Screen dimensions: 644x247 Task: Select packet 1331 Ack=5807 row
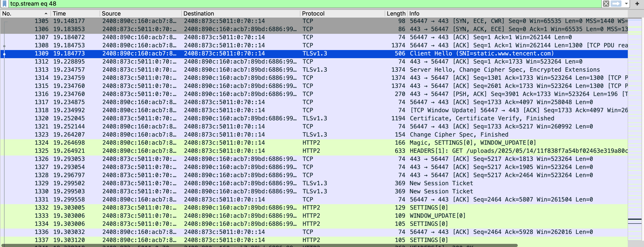point(314,200)
